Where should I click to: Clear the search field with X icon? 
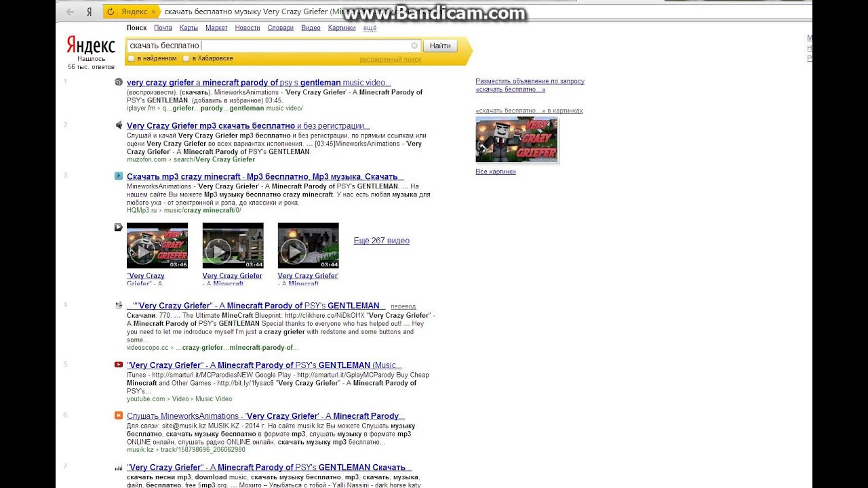pos(414,45)
